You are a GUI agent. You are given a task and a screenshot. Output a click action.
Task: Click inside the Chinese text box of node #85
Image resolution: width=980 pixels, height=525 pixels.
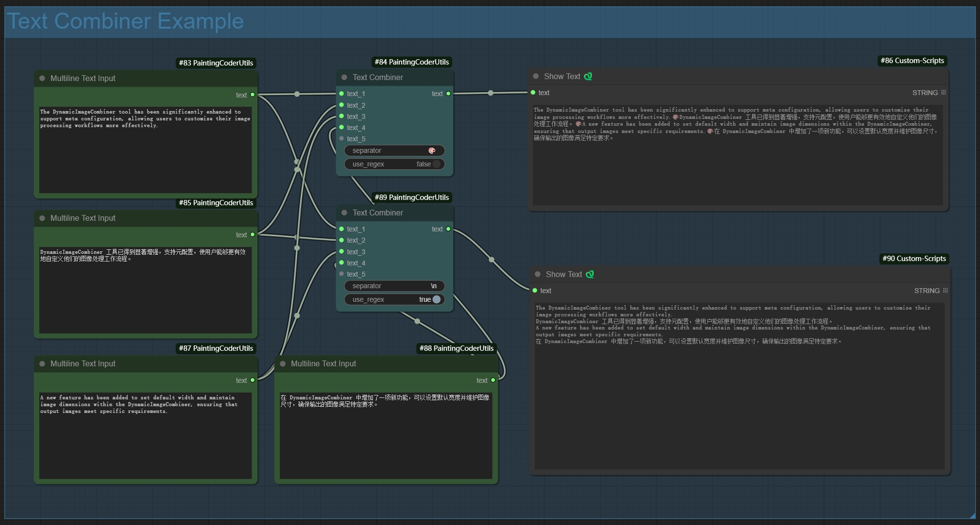pos(145,291)
